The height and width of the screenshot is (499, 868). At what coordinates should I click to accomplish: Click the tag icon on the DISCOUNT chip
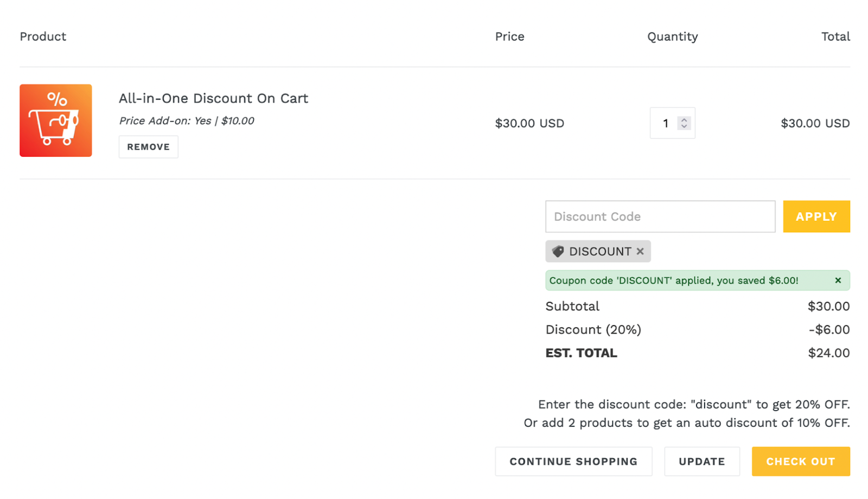[558, 252]
